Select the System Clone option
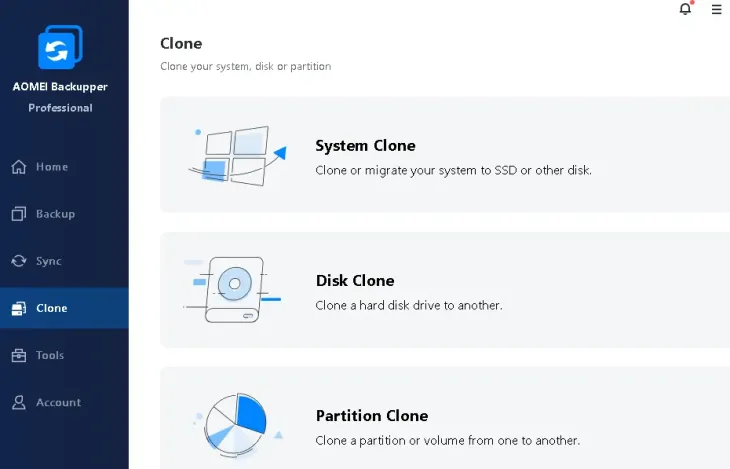This screenshot has height=469, width=730. (x=365, y=146)
